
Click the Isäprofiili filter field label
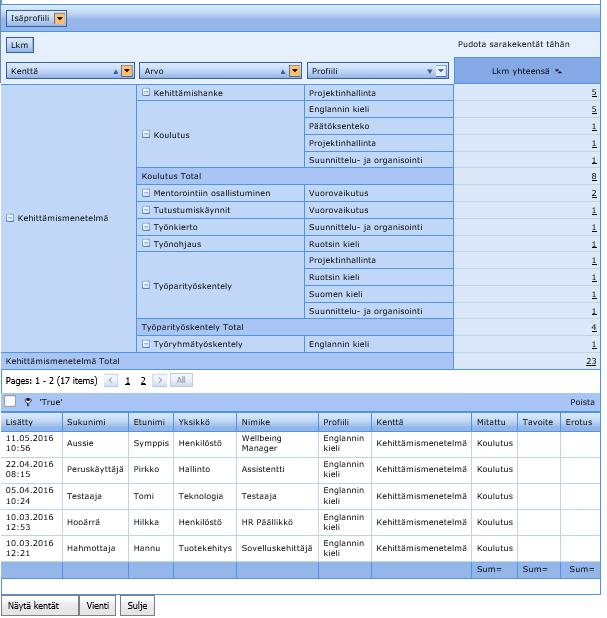(x=30, y=19)
